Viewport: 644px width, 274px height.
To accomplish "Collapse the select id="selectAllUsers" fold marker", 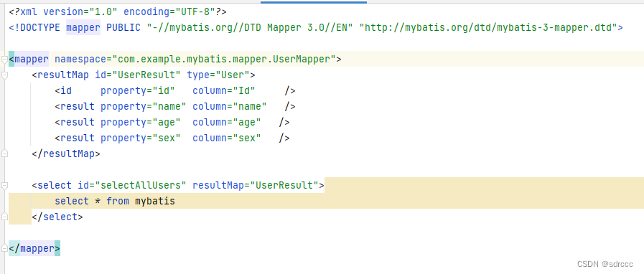I will coord(4,186).
